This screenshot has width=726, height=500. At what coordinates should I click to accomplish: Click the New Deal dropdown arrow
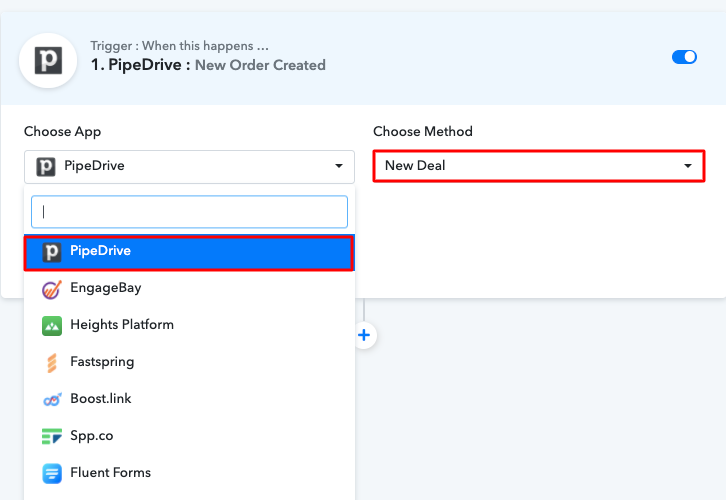(x=688, y=166)
